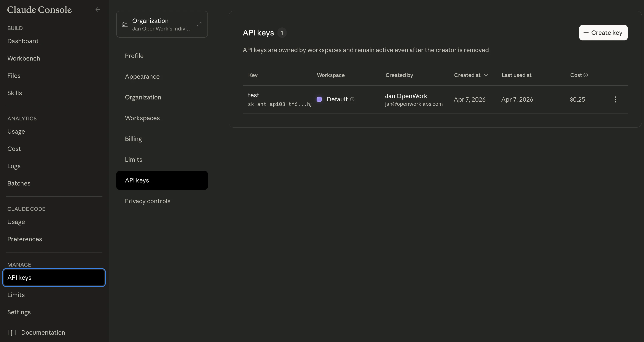Screen dimensions: 644x342
Task: Go to Logs under Analytics
Action: 14,166
